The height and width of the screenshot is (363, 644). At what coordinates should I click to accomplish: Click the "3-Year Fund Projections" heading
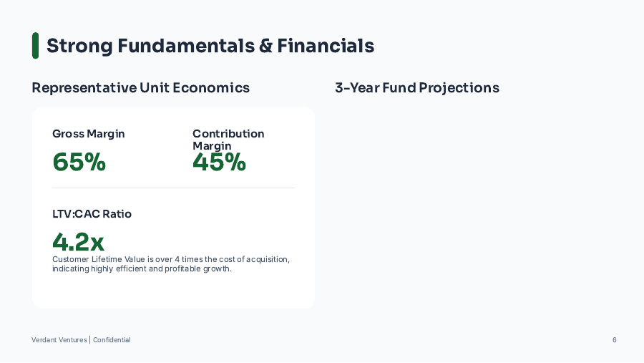click(417, 88)
